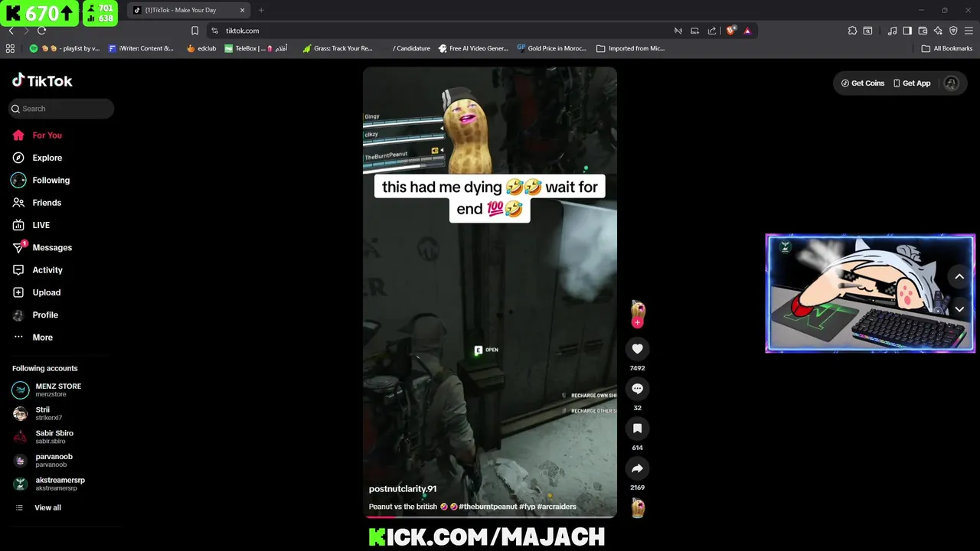Image resolution: width=980 pixels, height=551 pixels.
Task: Click the video progress bar
Action: tap(490, 517)
